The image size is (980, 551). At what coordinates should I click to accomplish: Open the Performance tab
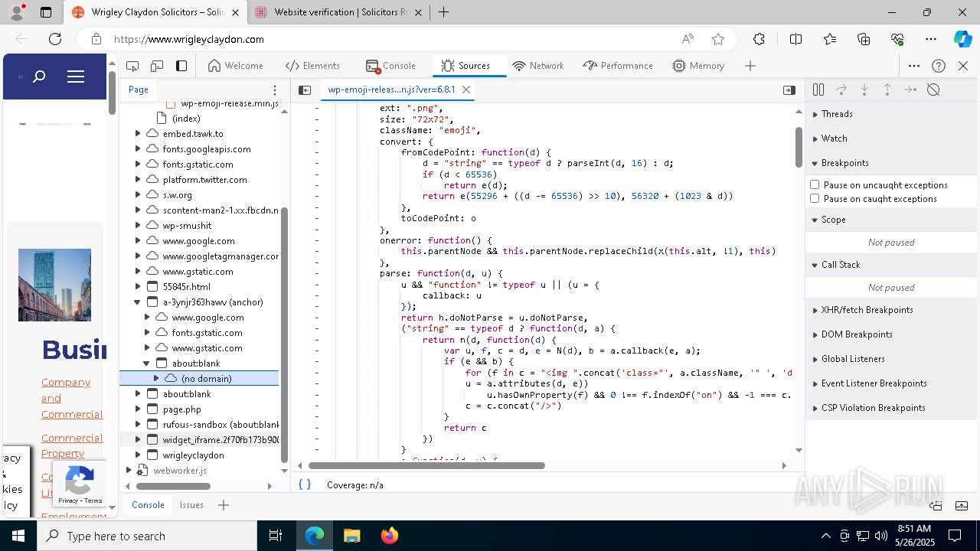[618, 66]
